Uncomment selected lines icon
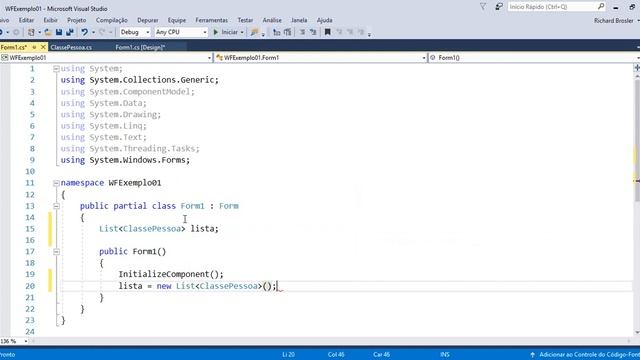Image resolution: width=640 pixels, height=360 pixels. [313, 32]
